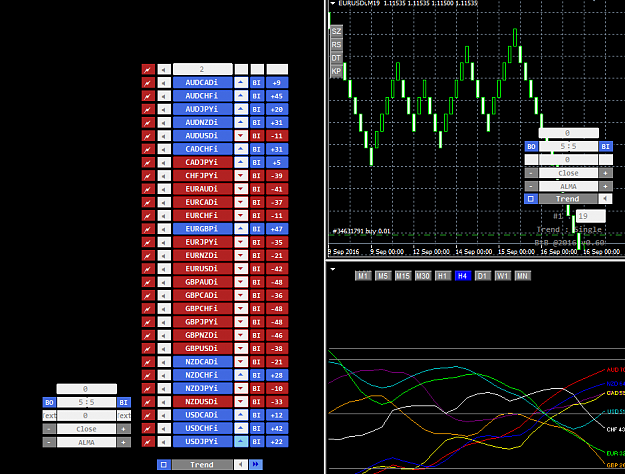Image resolution: width=625 pixels, height=474 pixels.
Task: Click the chart icon beside NZDCADi
Action: [148, 362]
